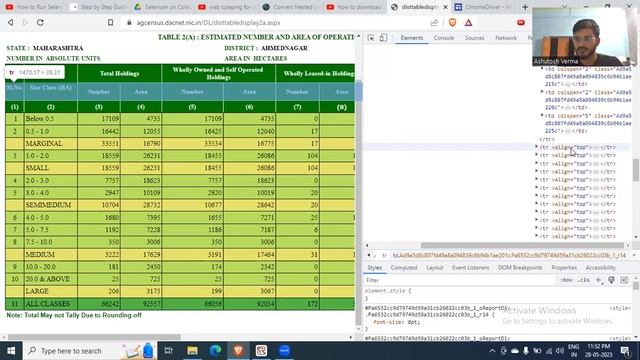Expand the td element ending in 220c
Viewport: 640px width, 360px height.
coord(542,92)
